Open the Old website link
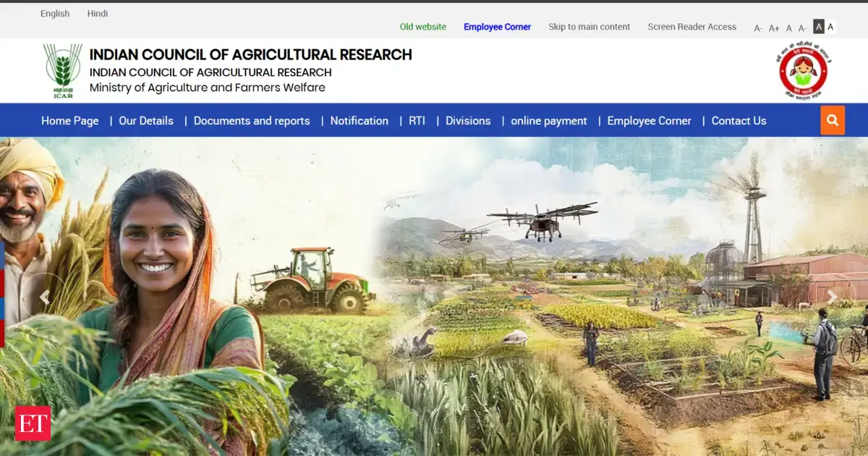This screenshot has height=456, width=868. (x=423, y=27)
